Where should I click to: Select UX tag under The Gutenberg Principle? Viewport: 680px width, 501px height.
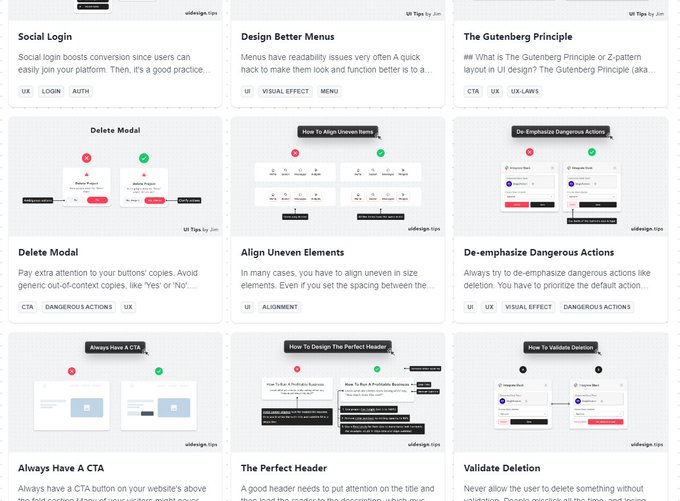[x=495, y=91]
